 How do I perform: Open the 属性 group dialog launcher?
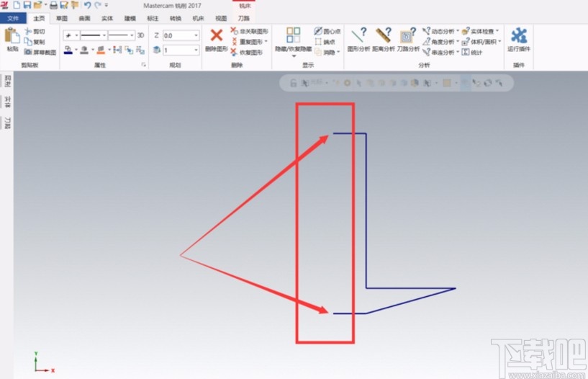(144, 65)
